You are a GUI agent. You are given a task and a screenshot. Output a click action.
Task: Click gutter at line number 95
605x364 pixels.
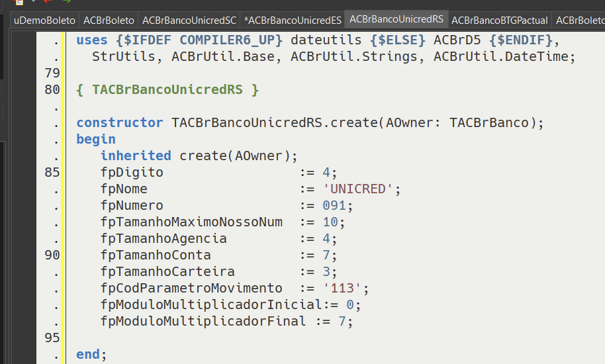pyautogui.click(x=52, y=338)
